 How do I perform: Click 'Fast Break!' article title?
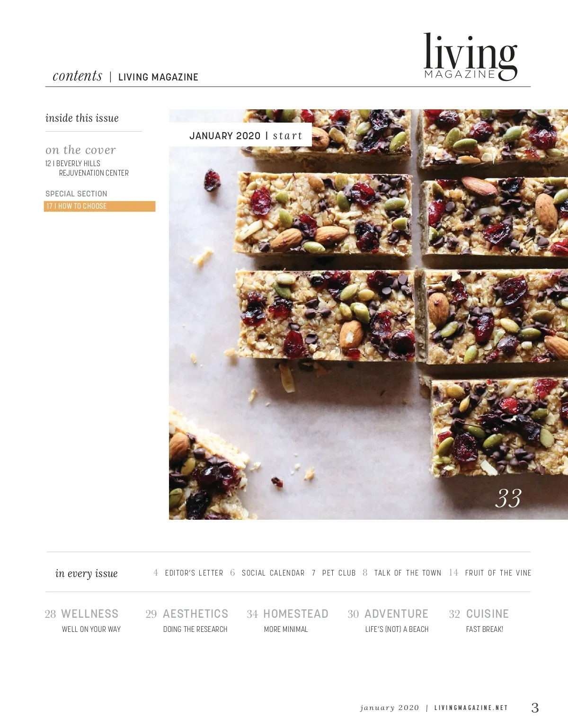485,629
